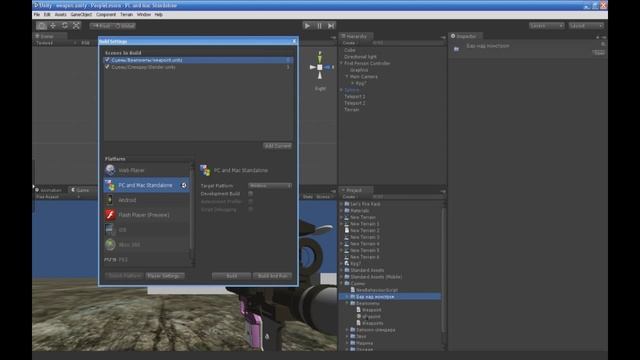Click the Add Current button

coord(278,146)
